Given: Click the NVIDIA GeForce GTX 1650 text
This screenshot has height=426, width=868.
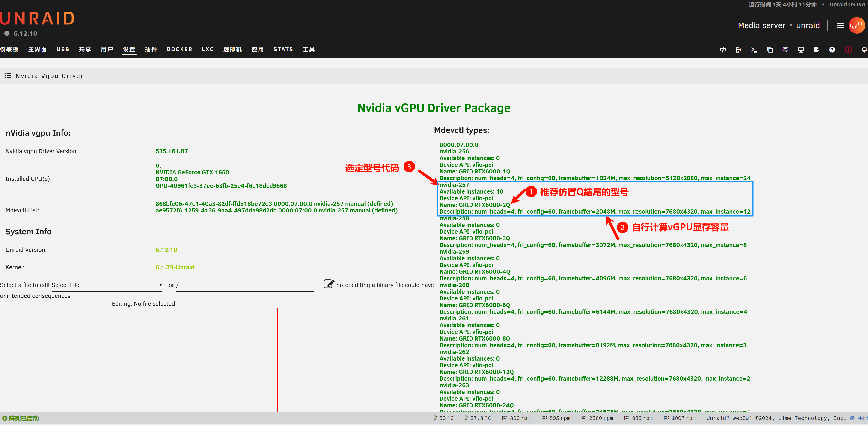Looking at the screenshot, I should click(x=192, y=172).
